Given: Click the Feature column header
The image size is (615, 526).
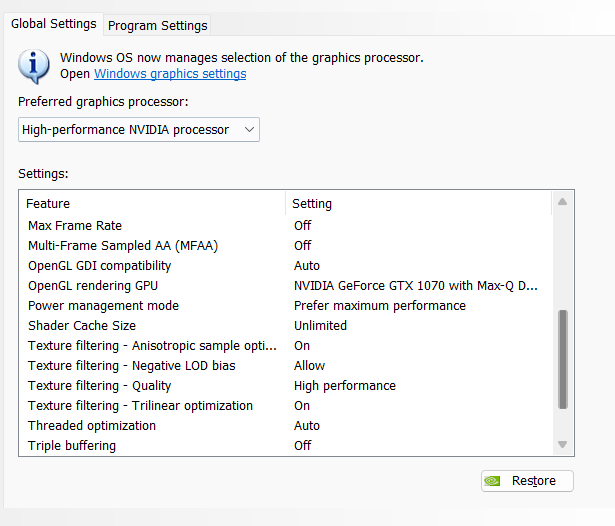Looking at the screenshot, I should (152, 204).
